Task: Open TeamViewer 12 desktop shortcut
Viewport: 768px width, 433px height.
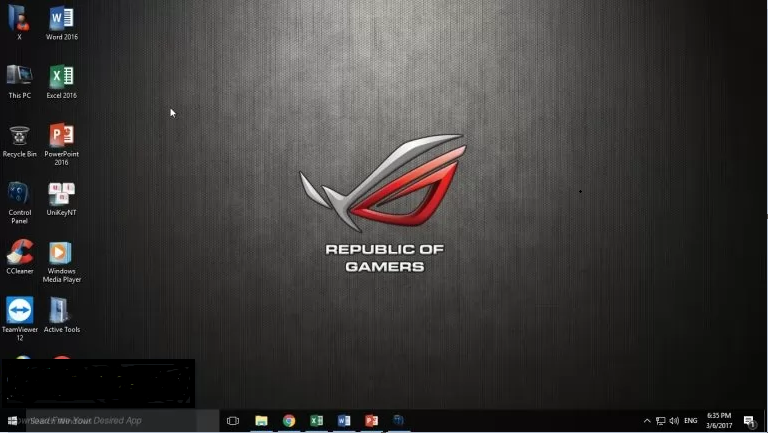Action: [x=20, y=318]
